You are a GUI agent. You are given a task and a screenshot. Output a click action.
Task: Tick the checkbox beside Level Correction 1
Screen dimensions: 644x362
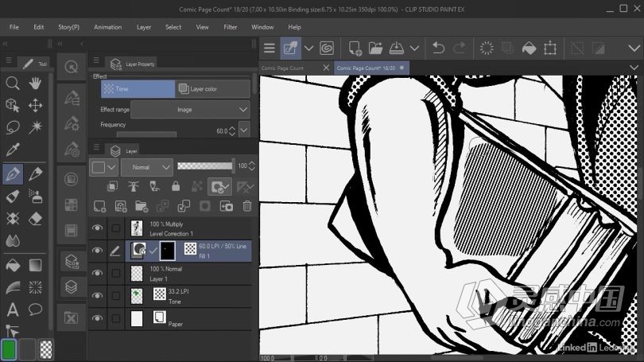pyautogui.click(x=116, y=228)
